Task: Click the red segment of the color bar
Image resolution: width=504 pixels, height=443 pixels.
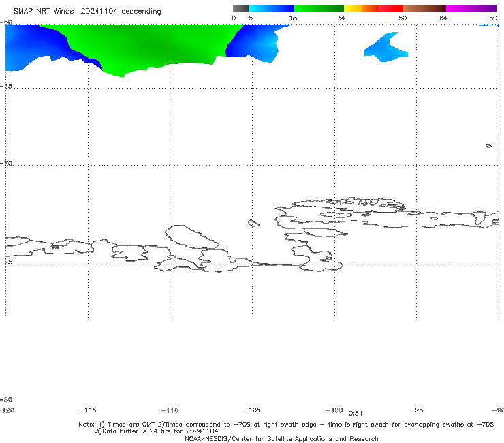Action: 391,8
